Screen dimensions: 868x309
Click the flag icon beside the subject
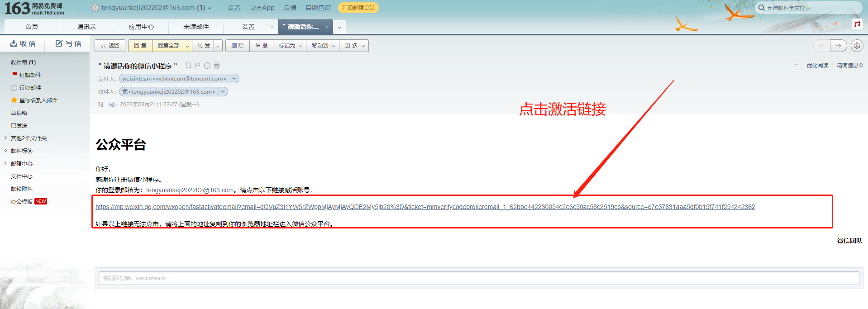tap(198, 66)
